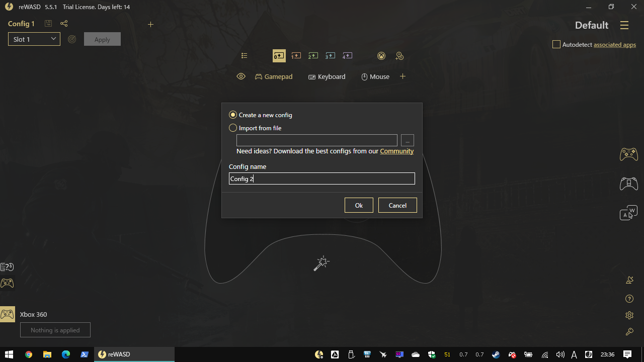Open the hamburger menu next to Default
The height and width of the screenshot is (362, 644).
tap(624, 25)
